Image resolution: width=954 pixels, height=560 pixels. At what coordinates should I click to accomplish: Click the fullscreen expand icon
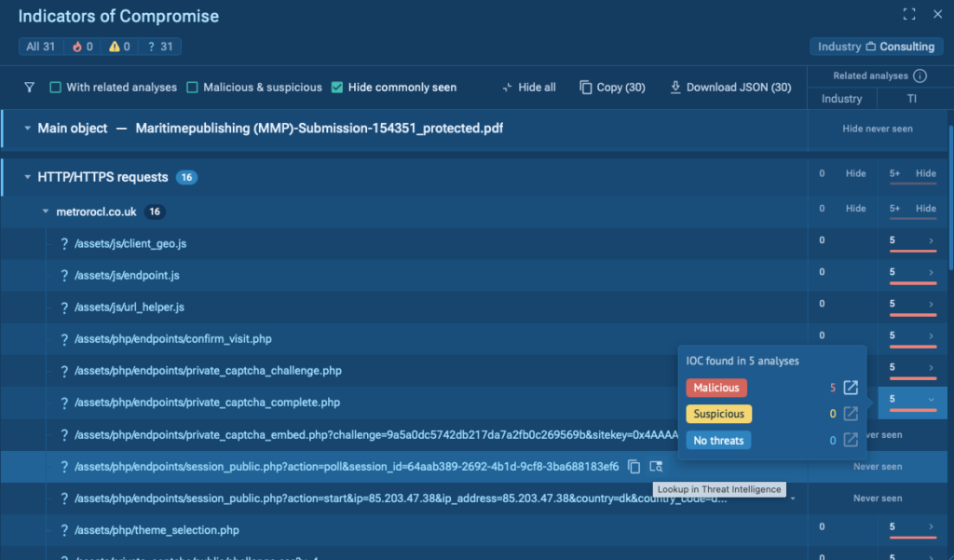909,14
